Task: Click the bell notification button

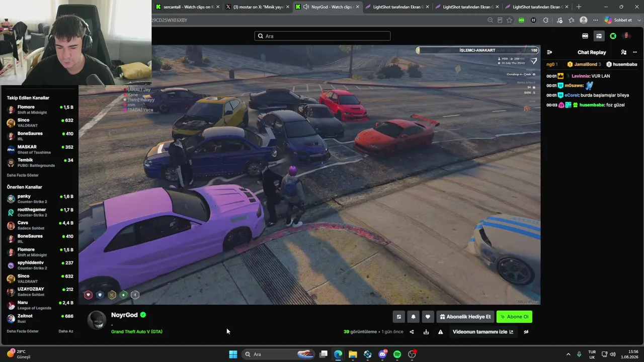Action: click(x=413, y=317)
